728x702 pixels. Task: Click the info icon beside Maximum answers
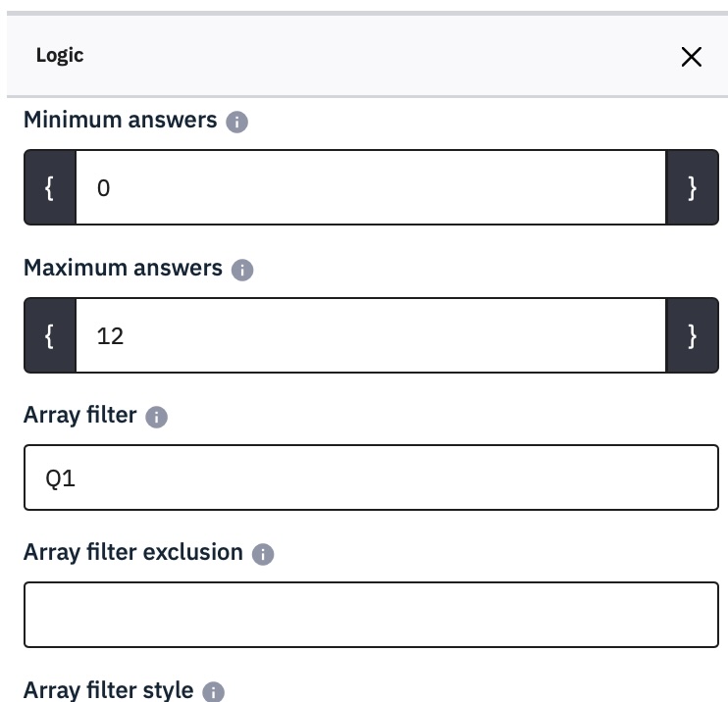point(242,270)
